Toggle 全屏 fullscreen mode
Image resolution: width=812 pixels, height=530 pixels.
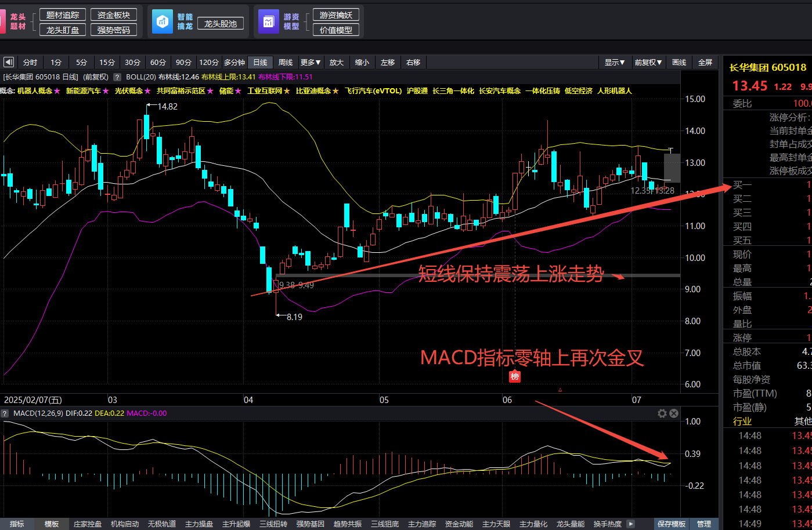tap(705, 63)
